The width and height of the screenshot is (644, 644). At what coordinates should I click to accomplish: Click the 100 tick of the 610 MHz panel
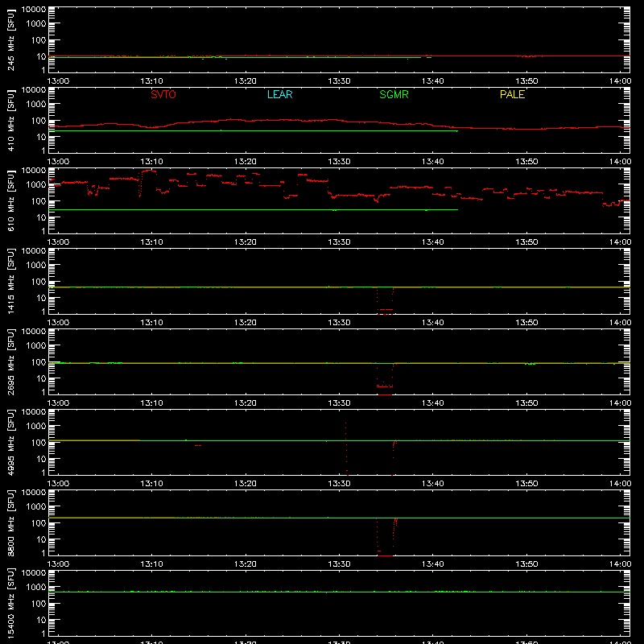coord(39,201)
